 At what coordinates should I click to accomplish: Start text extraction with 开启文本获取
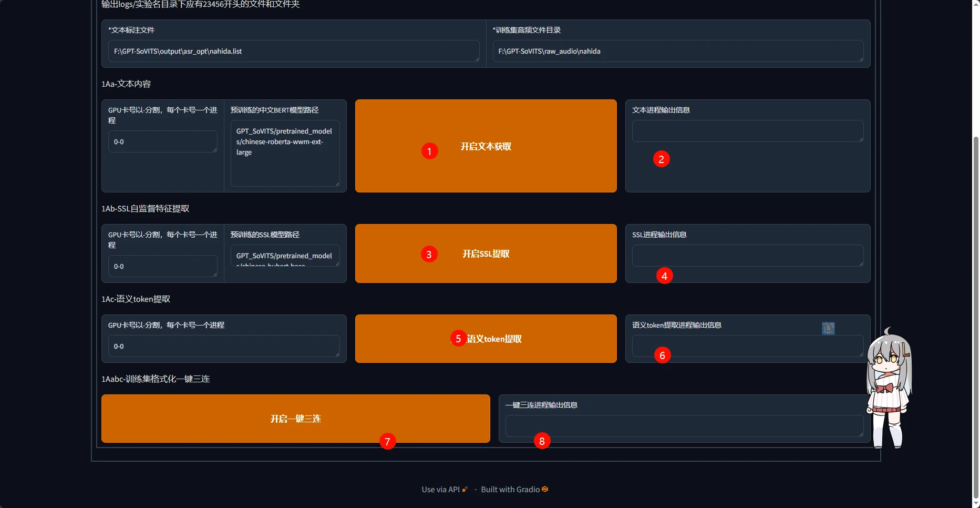coord(486,146)
